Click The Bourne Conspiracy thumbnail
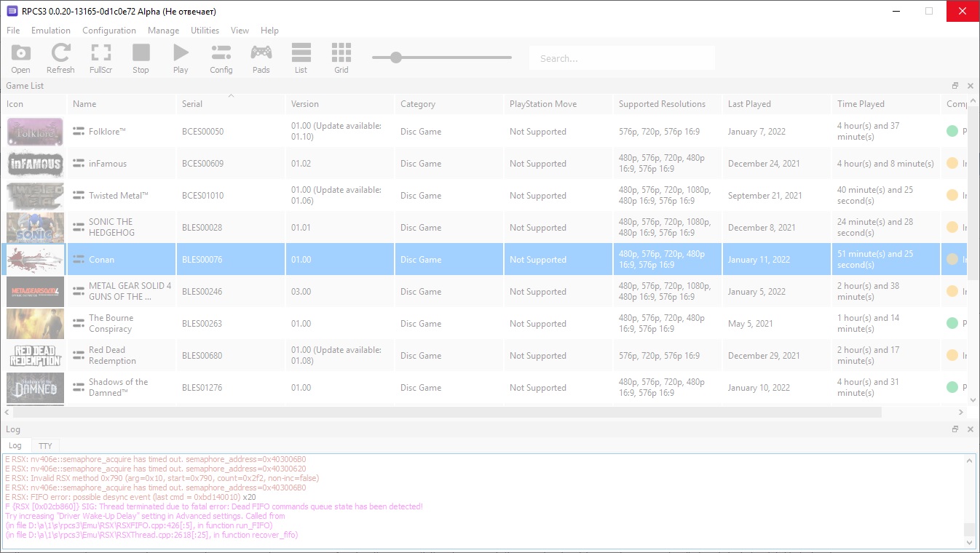The height and width of the screenshot is (553, 980). click(35, 324)
